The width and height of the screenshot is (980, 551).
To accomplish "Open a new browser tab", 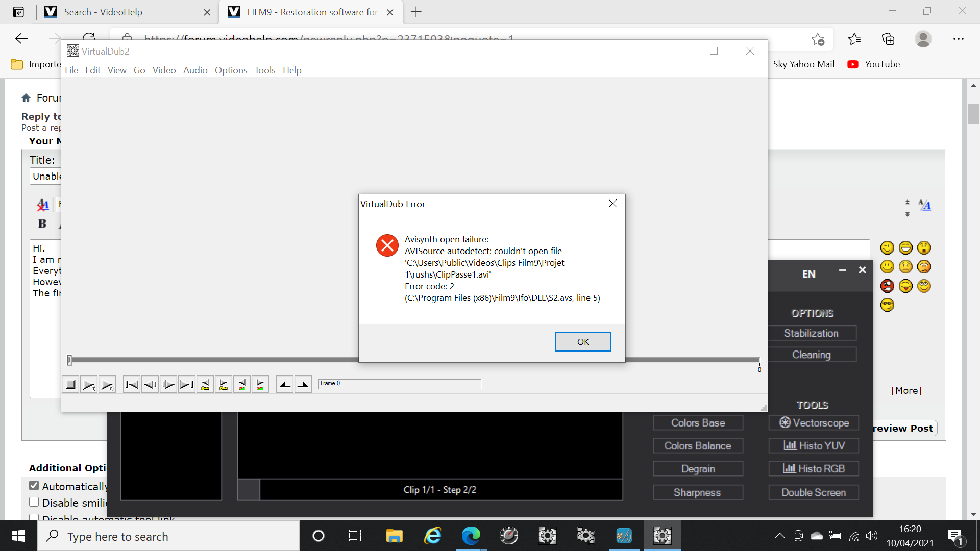I will [416, 12].
